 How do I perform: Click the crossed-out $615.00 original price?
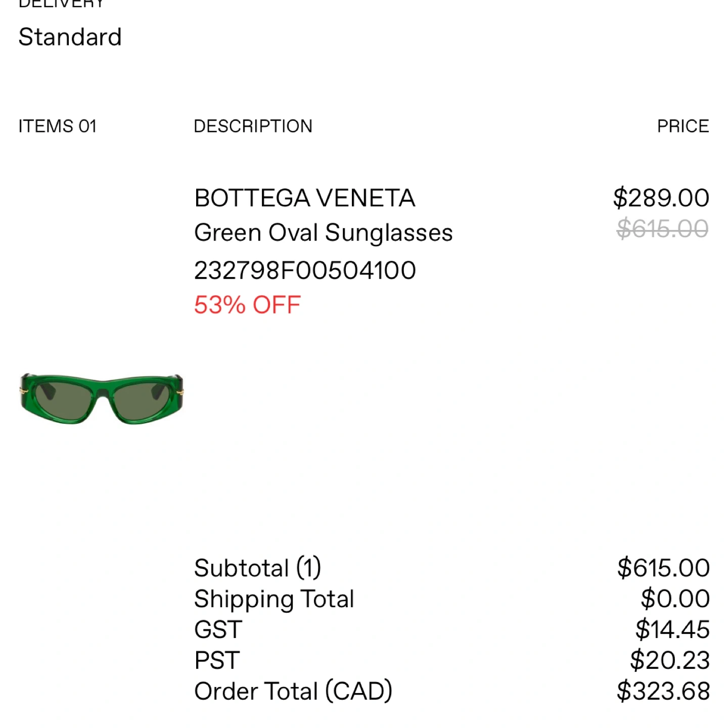click(x=662, y=229)
